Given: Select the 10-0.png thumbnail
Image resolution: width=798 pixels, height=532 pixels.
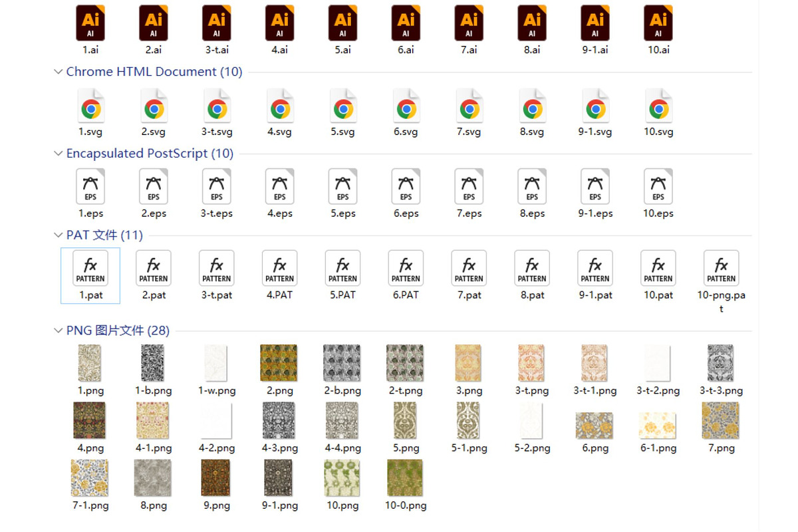Looking at the screenshot, I should click(x=405, y=478).
